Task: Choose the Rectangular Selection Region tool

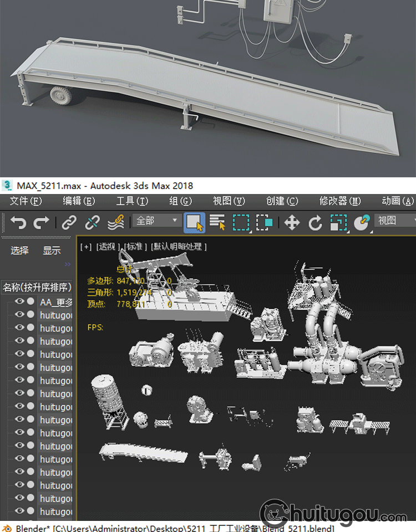Action: point(241,223)
